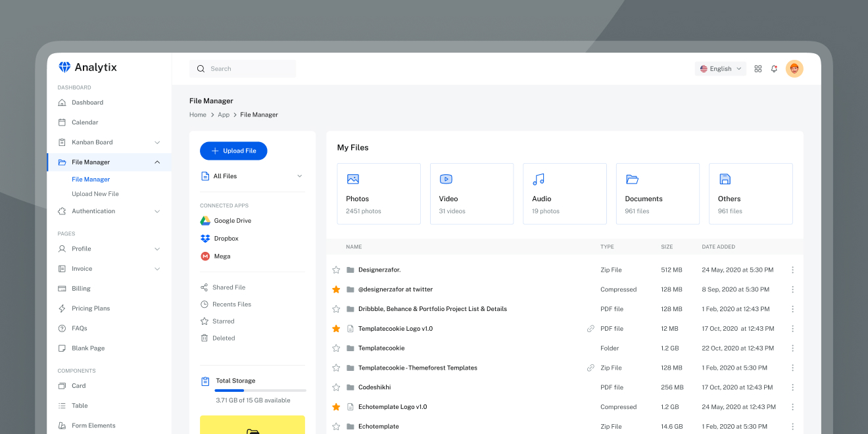
Task: Show Shared File list
Action: (223, 287)
